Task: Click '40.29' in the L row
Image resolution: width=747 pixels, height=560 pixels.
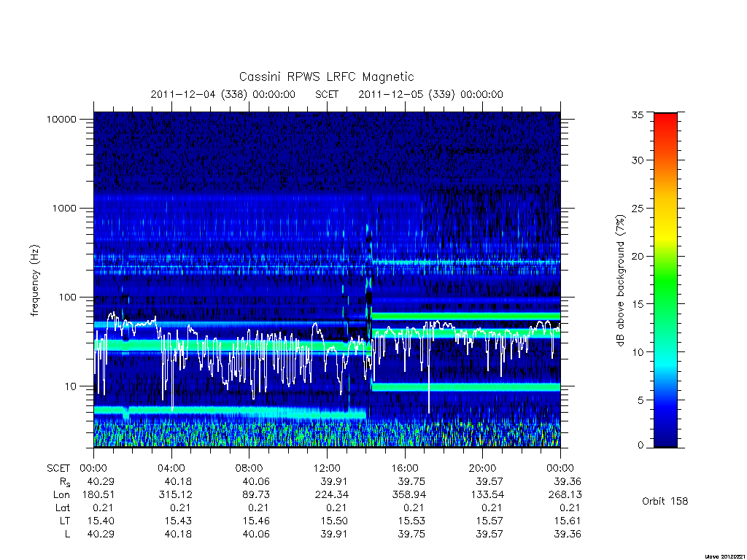Action: pyautogui.click(x=101, y=534)
